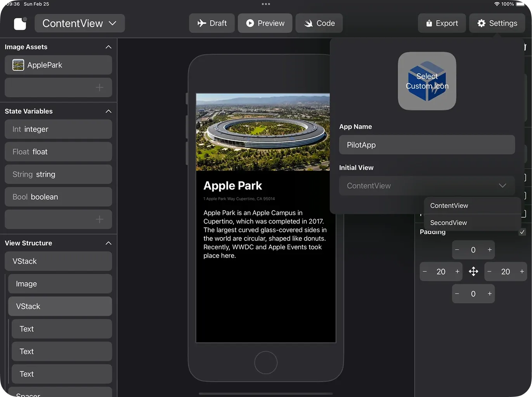The width and height of the screenshot is (532, 397).
Task: Add a new state variable
Action: [x=58, y=219]
